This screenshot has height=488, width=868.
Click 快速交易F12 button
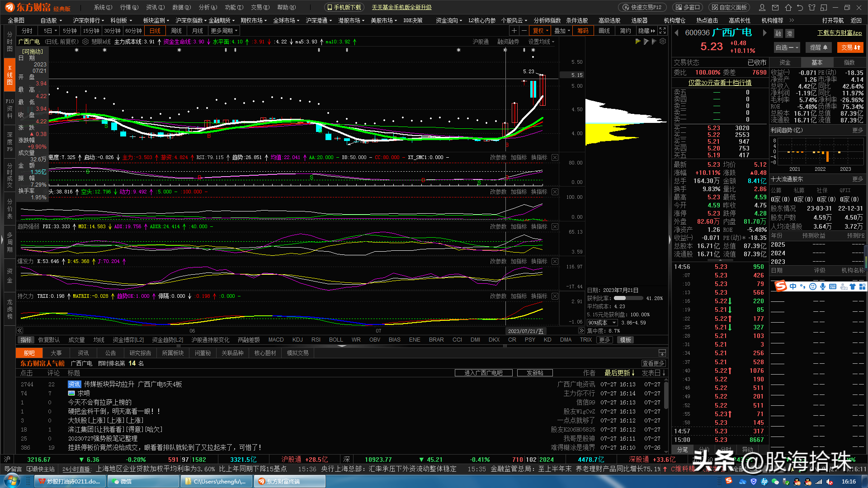click(642, 7)
